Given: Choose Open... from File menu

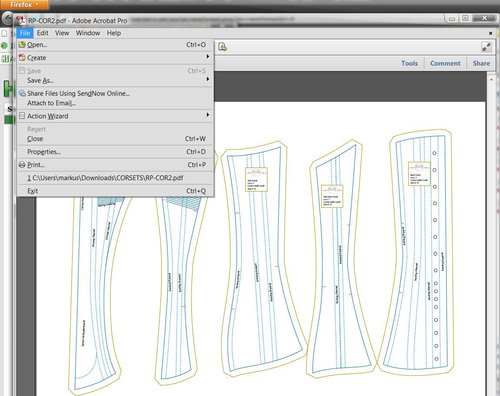Looking at the screenshot, I should [x=115, y=45].
